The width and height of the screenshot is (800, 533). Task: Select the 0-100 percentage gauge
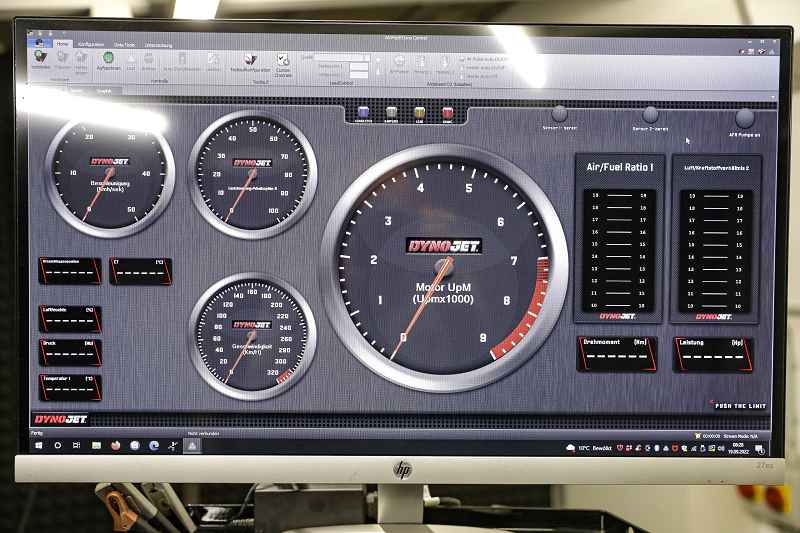point(253,175)
